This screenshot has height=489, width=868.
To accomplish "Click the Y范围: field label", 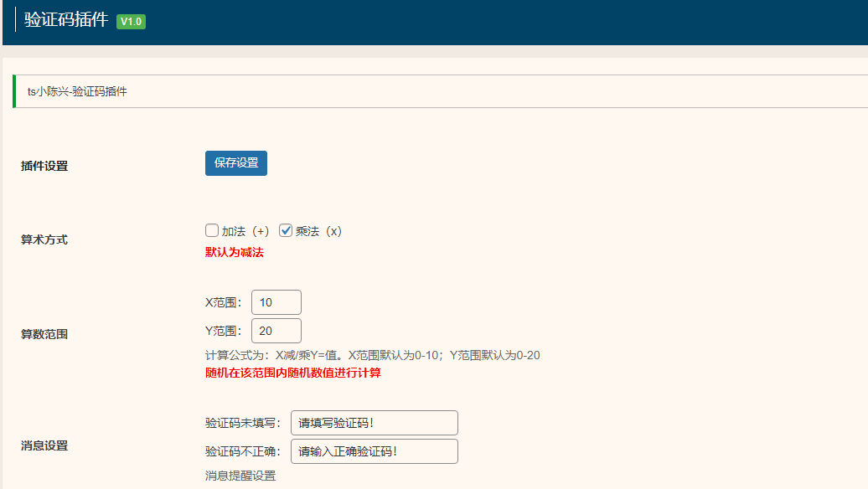I will (x=224, y=331).
